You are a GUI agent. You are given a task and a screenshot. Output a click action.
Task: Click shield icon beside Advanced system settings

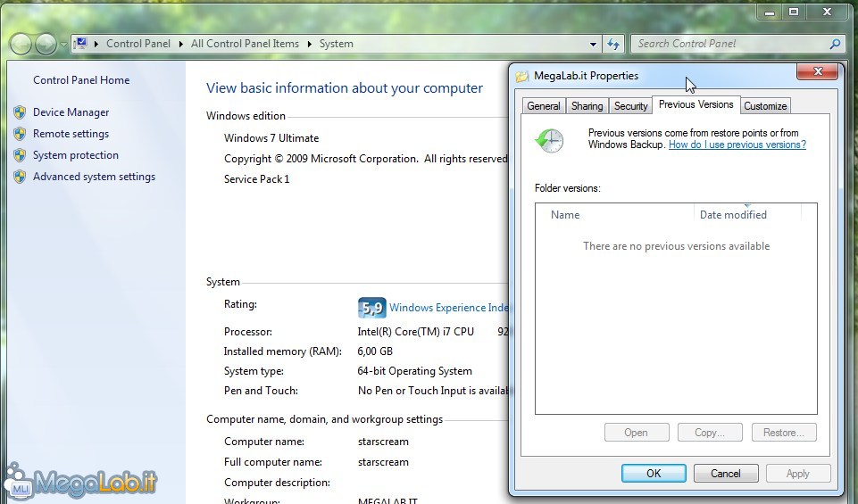(x=20, y=177)
